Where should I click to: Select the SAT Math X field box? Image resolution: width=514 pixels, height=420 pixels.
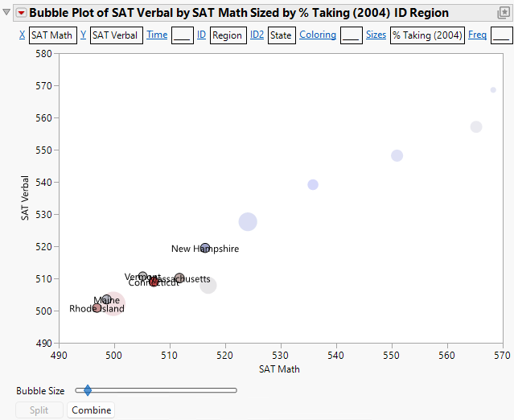[x=52, y=35]
